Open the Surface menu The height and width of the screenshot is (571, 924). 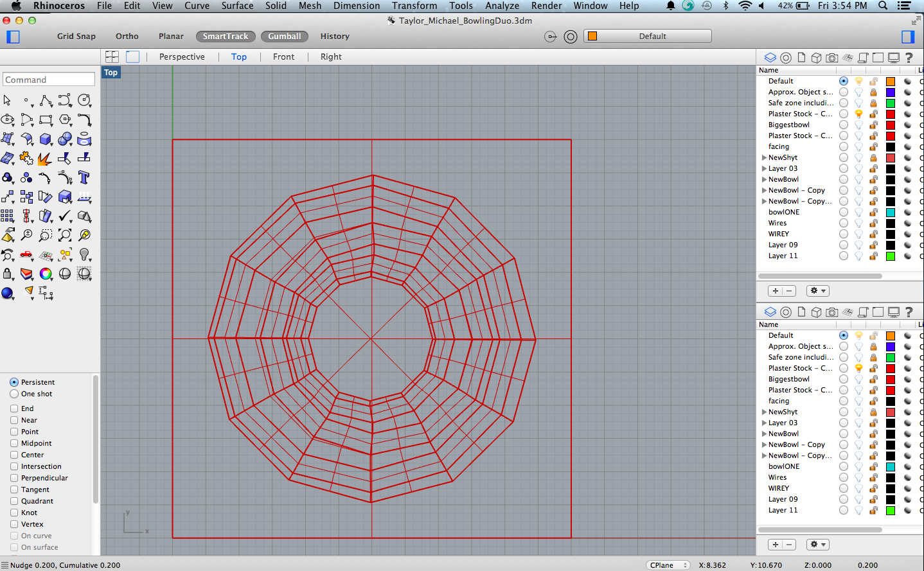[x=237, y=6]
